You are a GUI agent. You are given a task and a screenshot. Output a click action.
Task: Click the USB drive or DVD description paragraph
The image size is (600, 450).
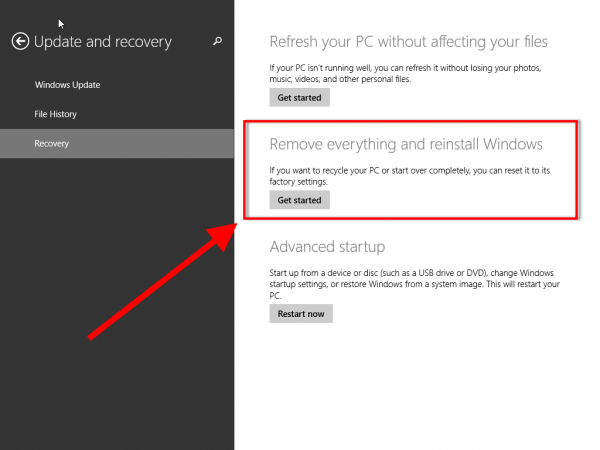click(414, 284)
